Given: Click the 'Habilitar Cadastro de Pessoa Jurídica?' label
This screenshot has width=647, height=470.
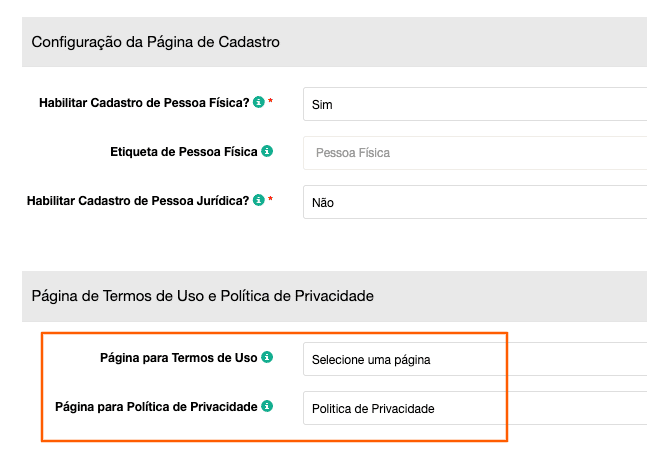Looking at the screenshot, I should pyautogui.click(x=138, y=201).
